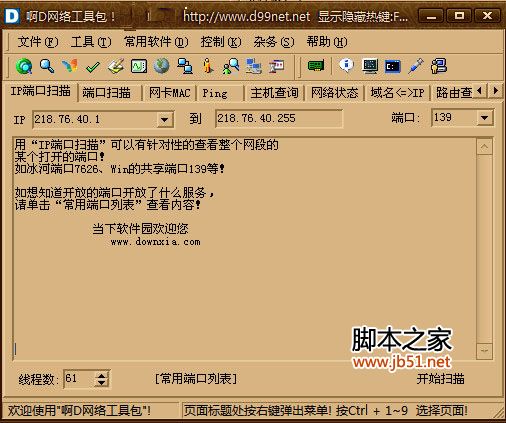Increase 线程数 with up spinner arrow
506x423 pixels.
pos(102,375)
